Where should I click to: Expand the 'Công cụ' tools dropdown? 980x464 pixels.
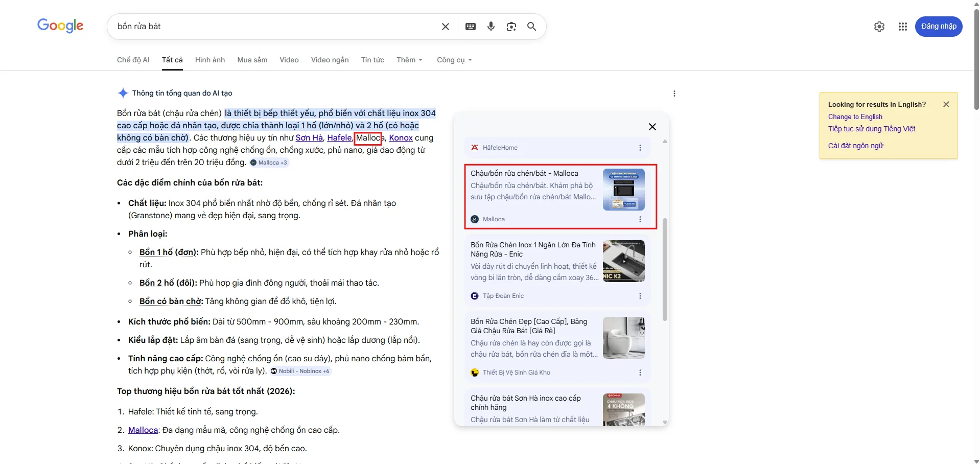(454, 60)
